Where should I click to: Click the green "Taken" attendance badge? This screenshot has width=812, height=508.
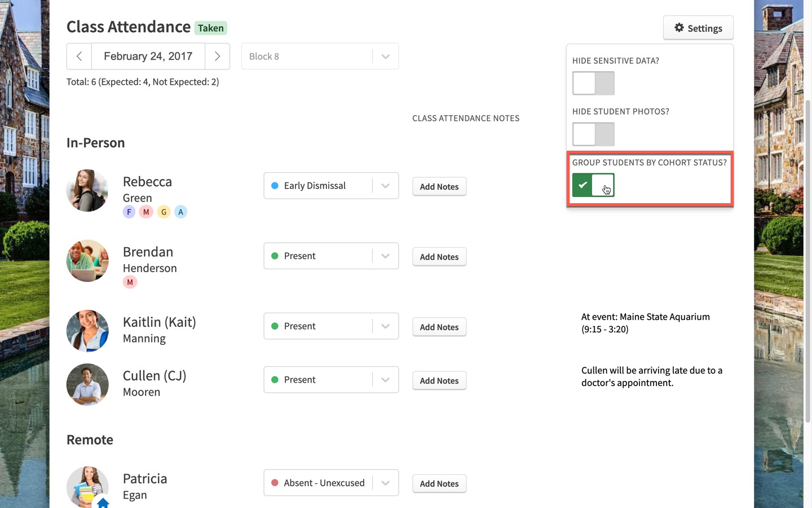pos(210,28)
